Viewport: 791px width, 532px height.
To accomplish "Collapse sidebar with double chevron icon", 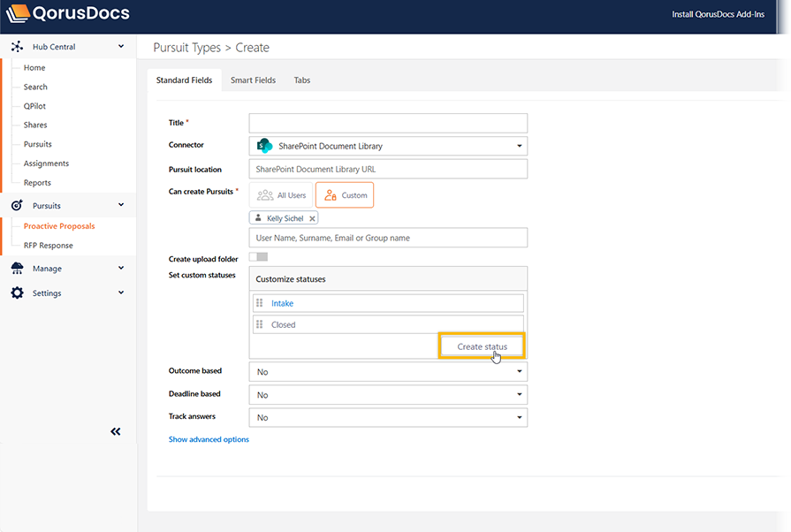I will [x=115, y=431].
